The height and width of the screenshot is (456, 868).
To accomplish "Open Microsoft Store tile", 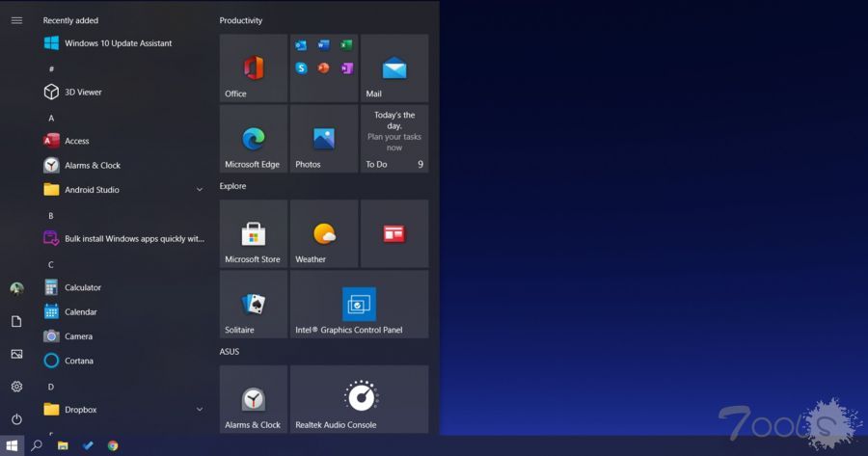I will click(x=254, y=234).
